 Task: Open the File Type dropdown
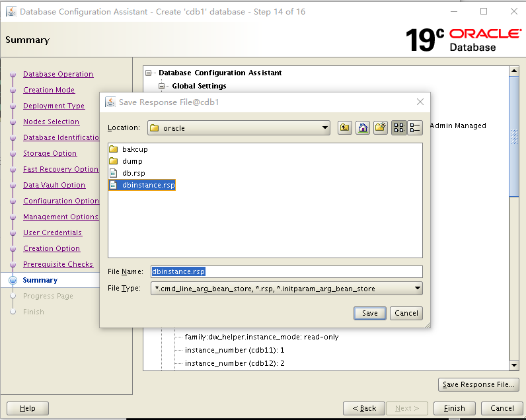pyautogui.click(x=287, y=289)
